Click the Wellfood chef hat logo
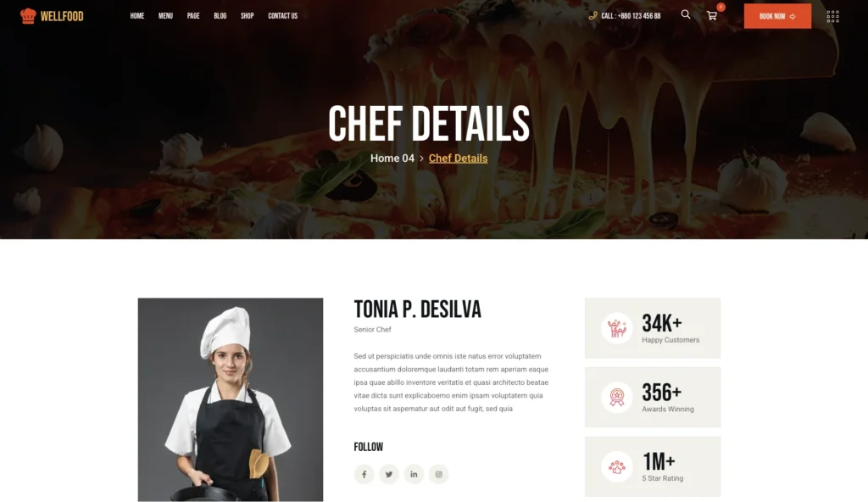 click(28, 16)
